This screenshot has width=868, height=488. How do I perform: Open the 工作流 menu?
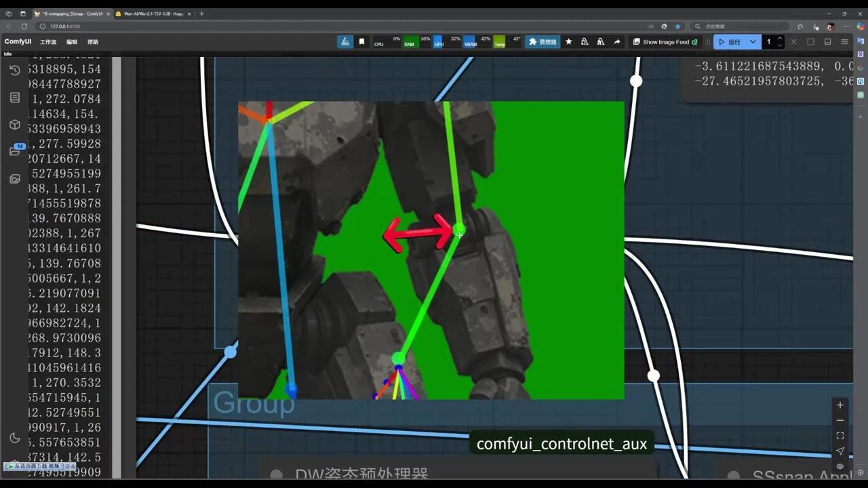click(x=47, y=41)
